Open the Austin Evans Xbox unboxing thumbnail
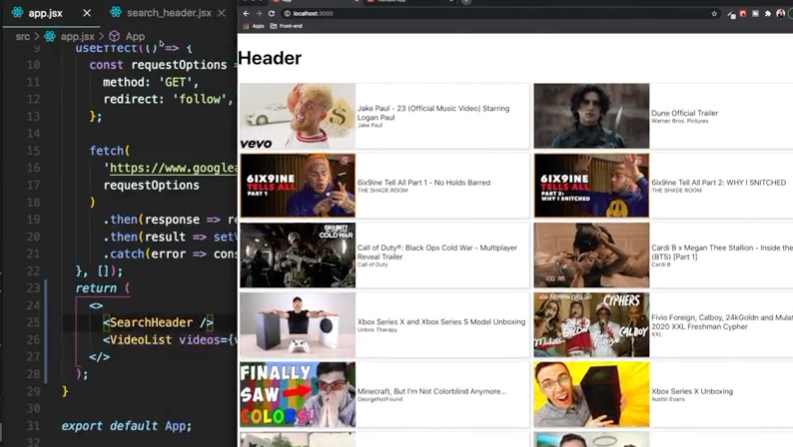This screenshot has width=793, height=447. pyautogui.click(x=591, y=394)
